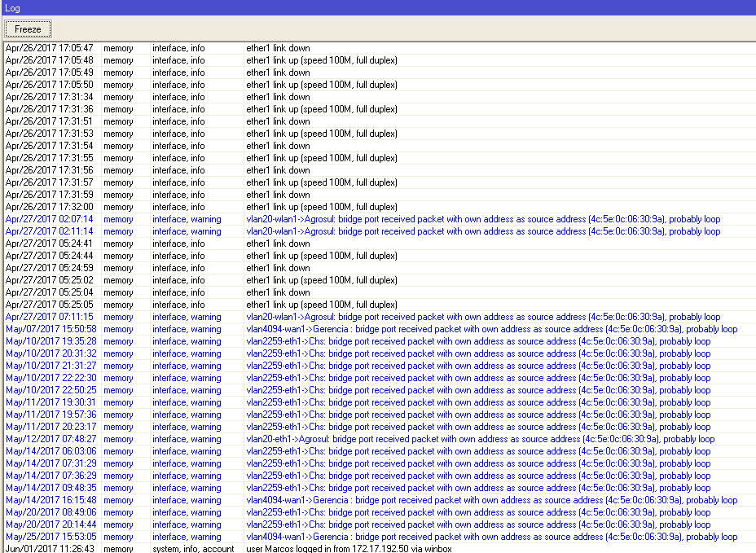The width and height of the screenshot is (756, 553).
Task: Select warning row at May/14/2017 06:03:06
Action: (x=380, y=451)
